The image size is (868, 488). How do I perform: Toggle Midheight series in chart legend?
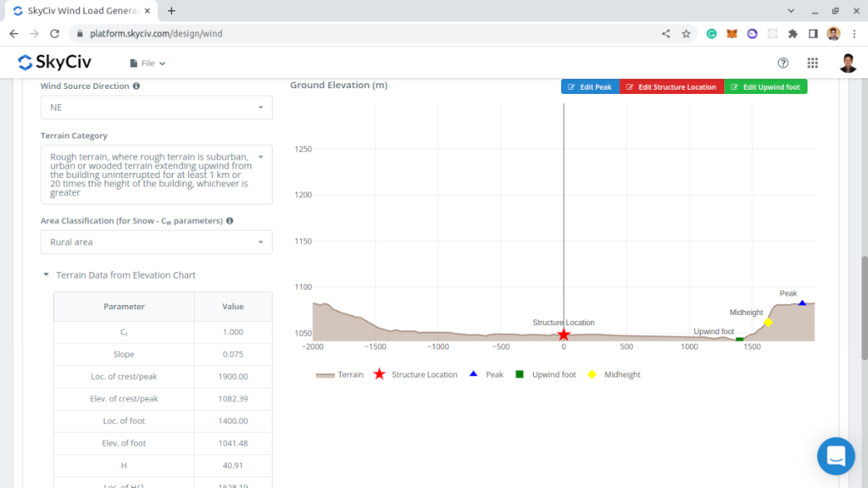click(614, 374)
